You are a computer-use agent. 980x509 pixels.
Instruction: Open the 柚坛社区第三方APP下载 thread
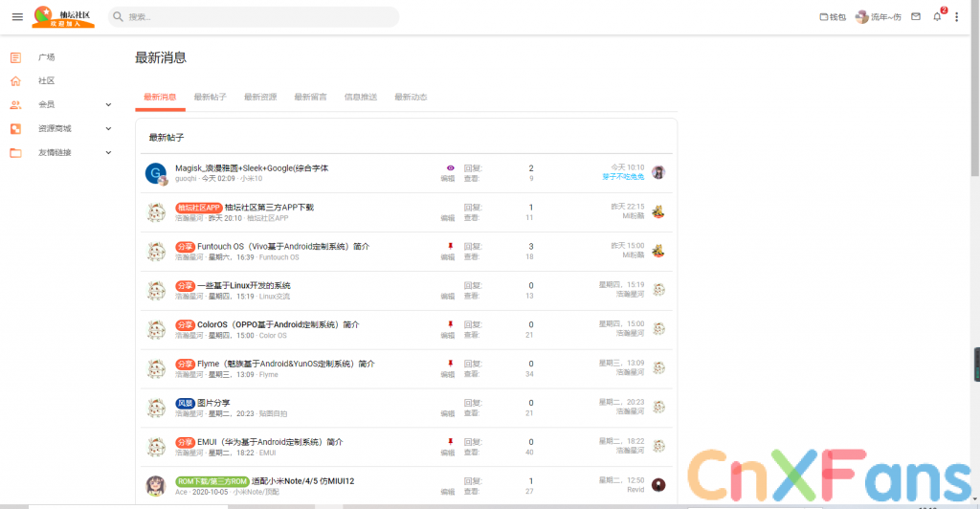269,207
